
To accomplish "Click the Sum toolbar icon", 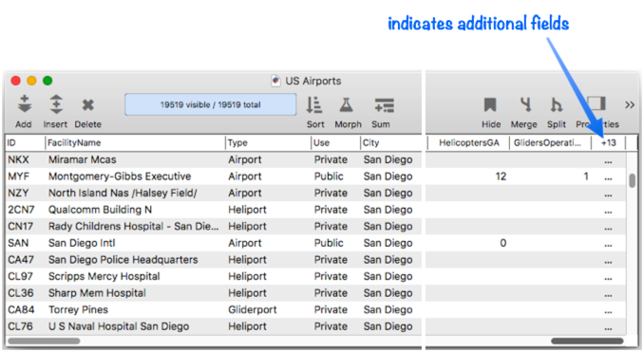I will point(384,105).
